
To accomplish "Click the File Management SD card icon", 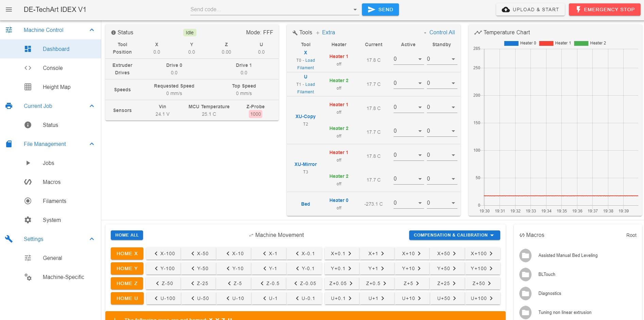I will coord(9,144).
